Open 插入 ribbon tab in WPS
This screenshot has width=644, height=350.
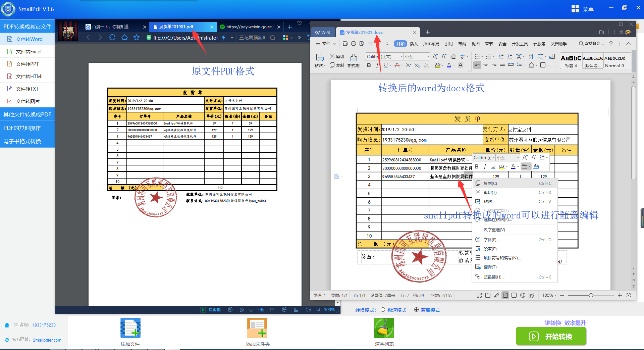pyautogui.click(x=414, y=44)
